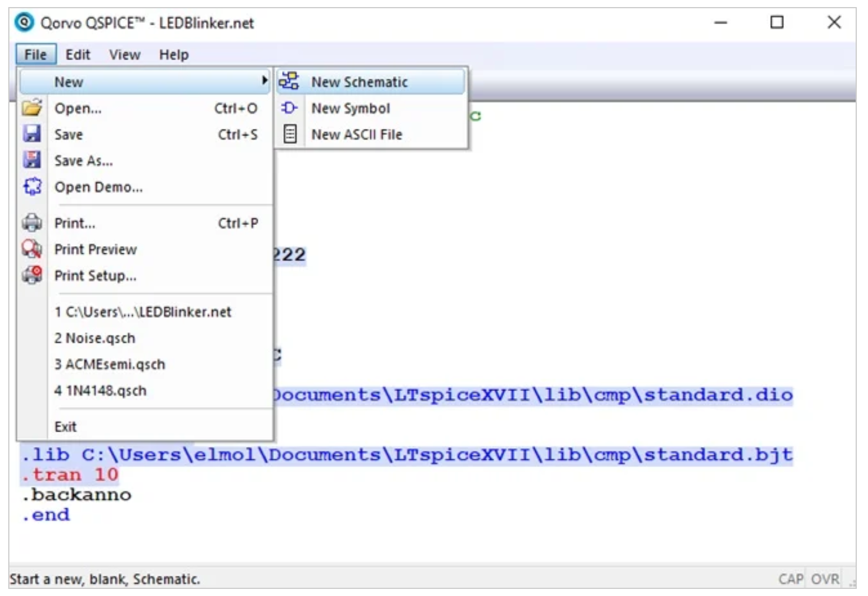The width and height of the screenshot is (868, 596).
Task: Highlight the New menu entry
Action: tap(145, 82)
